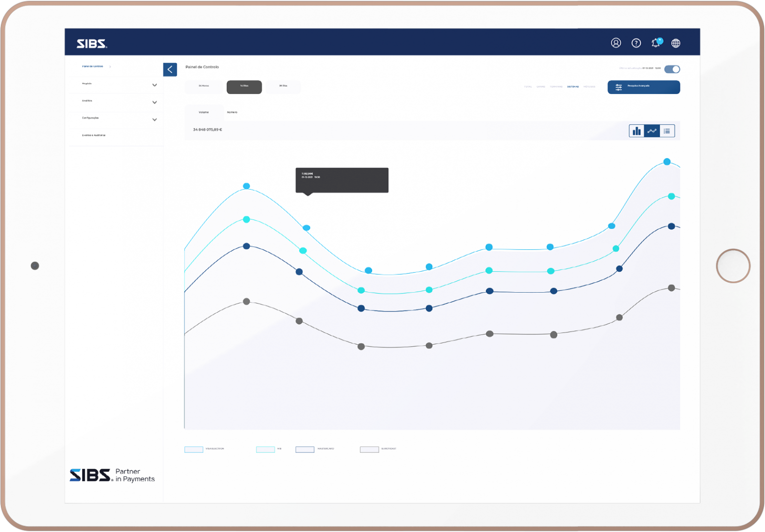Click the Euroticket legend color swatch
This screenshot has height=532, width=765.
(x=369, y=449)
